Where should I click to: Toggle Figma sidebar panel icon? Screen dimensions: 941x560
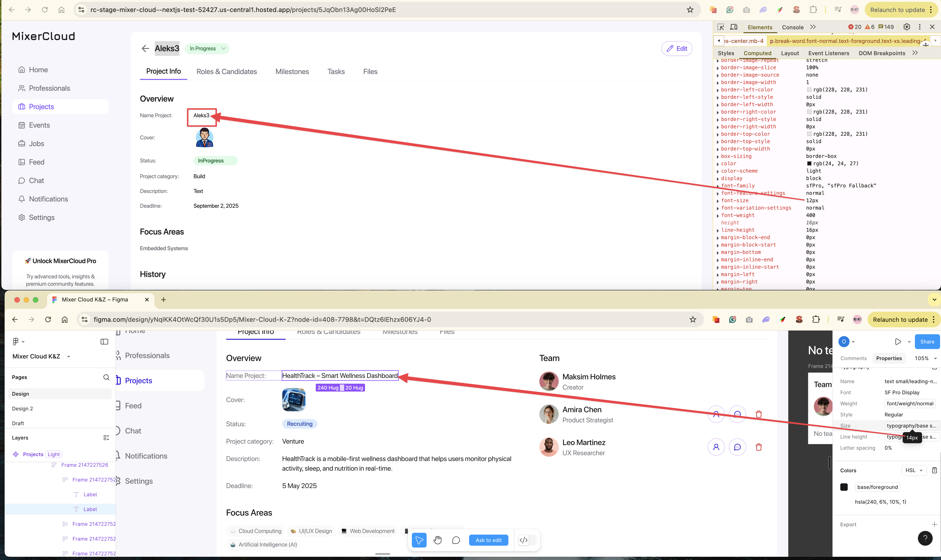point(104,341)
